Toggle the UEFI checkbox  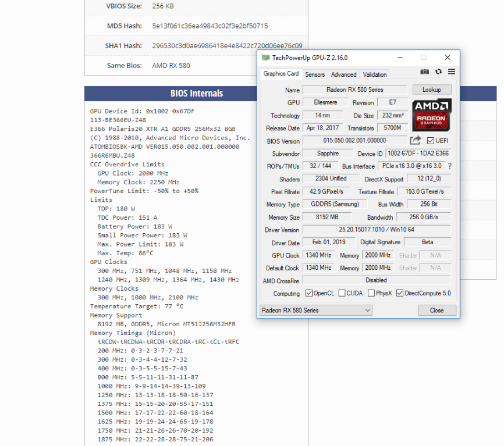pyautogui.click(x=431, y=141)
